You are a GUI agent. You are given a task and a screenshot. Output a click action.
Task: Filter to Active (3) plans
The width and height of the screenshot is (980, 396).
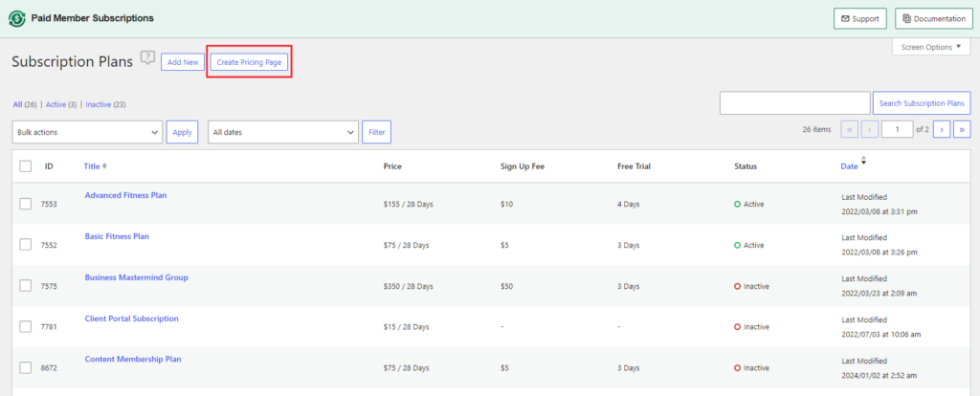tap(61, 104)
